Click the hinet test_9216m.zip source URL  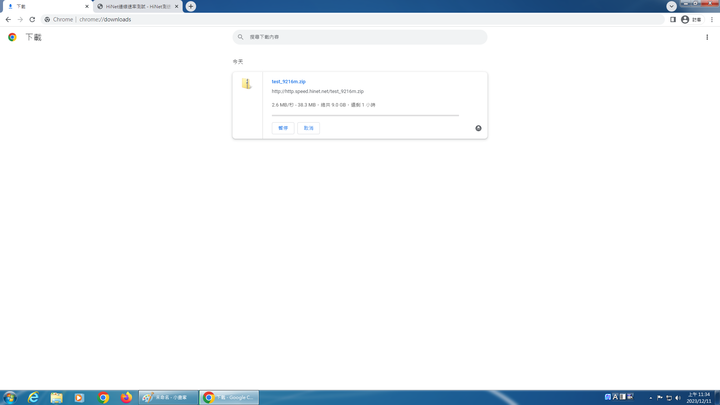tap(317, 91)
